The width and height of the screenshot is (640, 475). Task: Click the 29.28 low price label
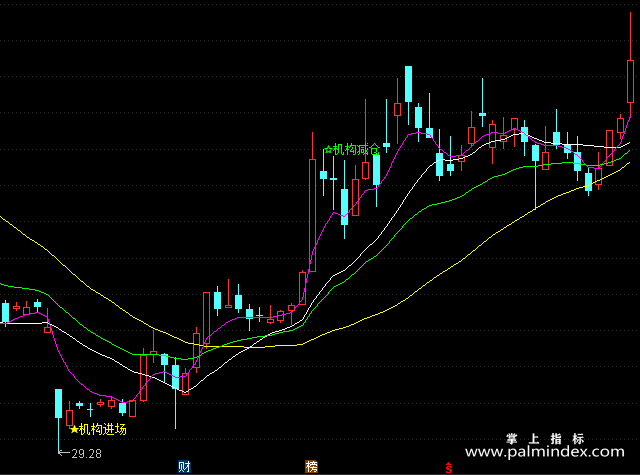click(87, 454)
